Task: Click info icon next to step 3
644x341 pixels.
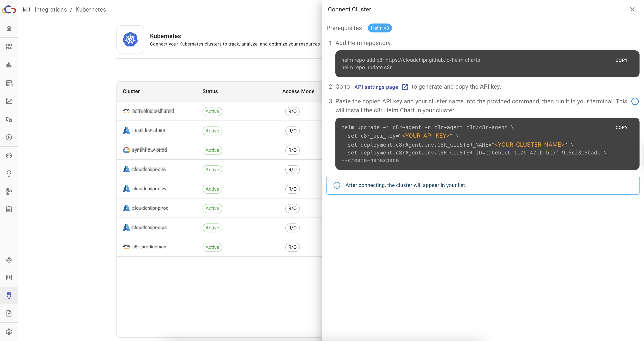Action: (635, 101)
